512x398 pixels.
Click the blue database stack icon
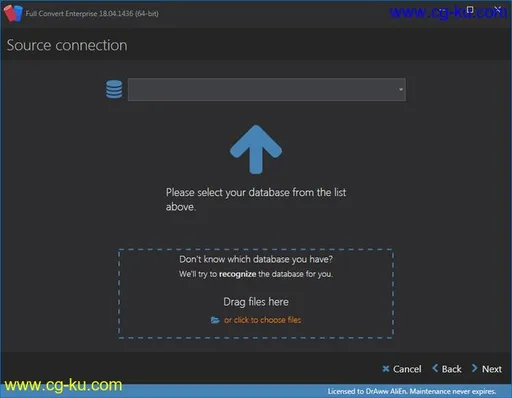coord(114,89)
